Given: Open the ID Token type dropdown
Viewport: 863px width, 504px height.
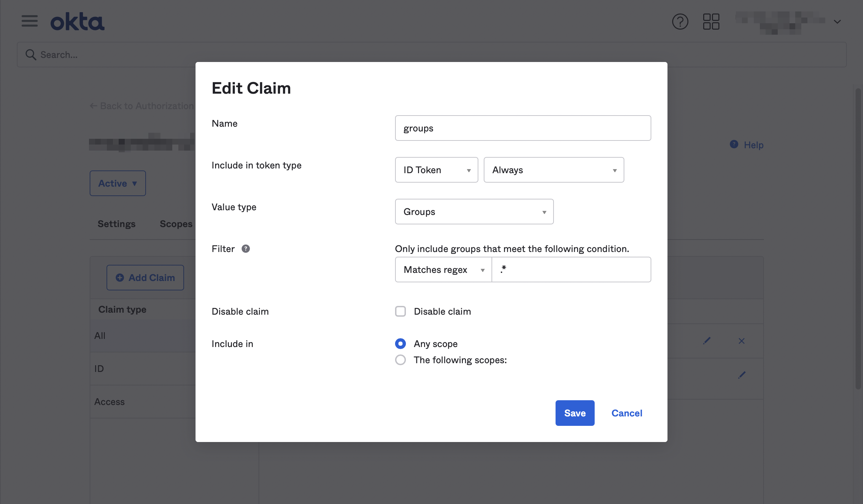Looking at the screenshot, I should pos(436,170).
